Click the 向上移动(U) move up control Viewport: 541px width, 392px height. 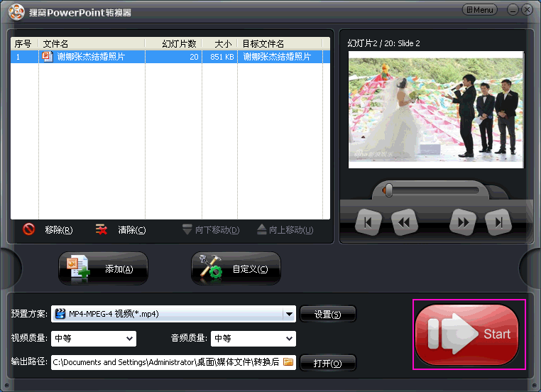point(285,229)
